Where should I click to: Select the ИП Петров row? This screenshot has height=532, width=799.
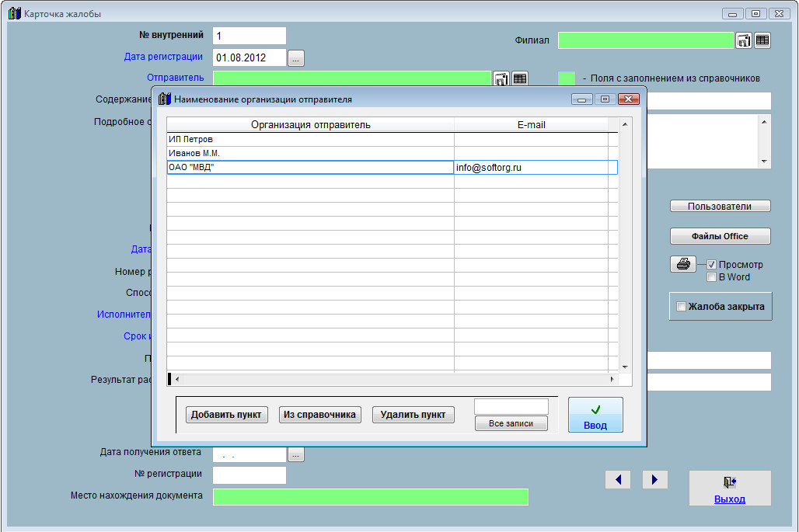[x=392, y=140]
